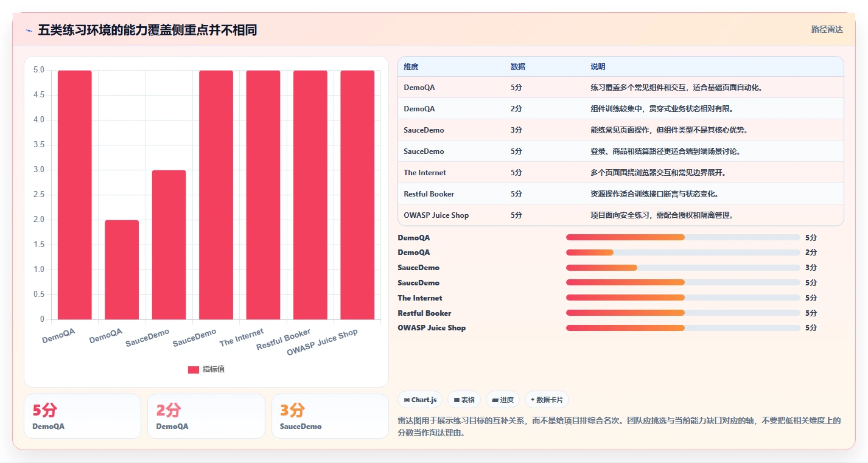Click the sparkle icon on the 数据卡片 chip
The height and width of the screenshot is (463, 868).
click(x=533, y=400)
